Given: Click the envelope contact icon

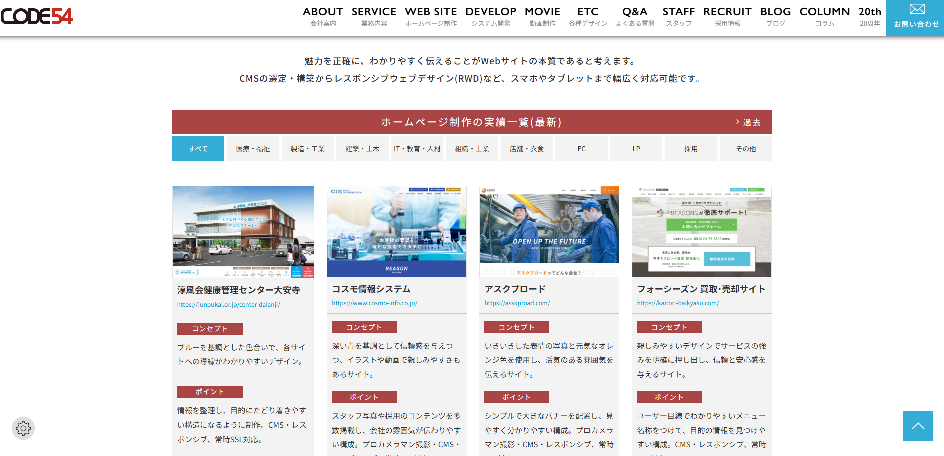Looking at the screenshot, I should [916, 10].
